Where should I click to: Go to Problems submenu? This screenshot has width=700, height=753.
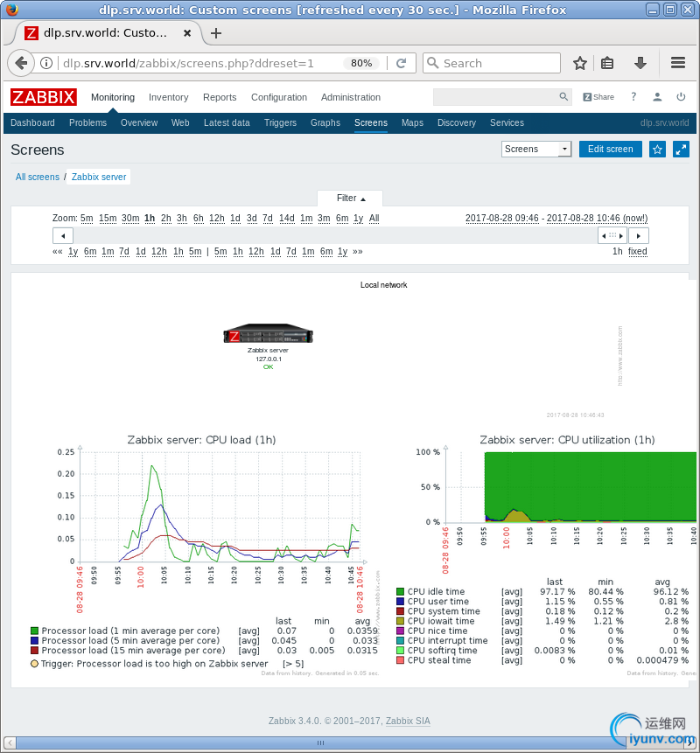87,122
